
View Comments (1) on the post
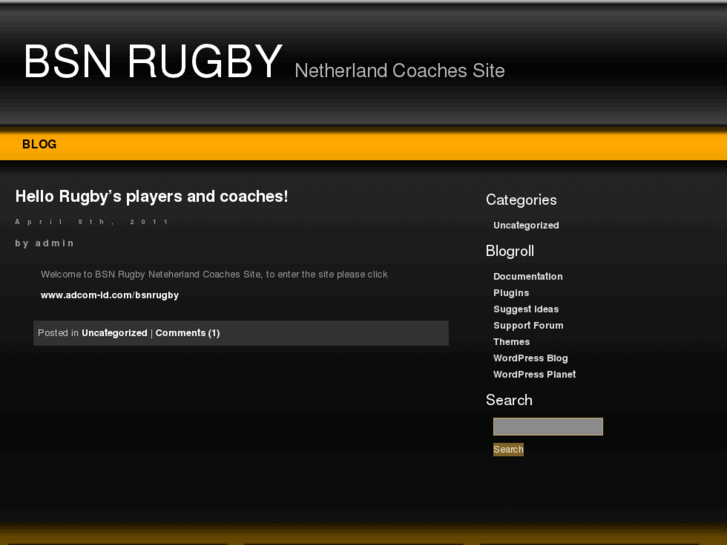[x=187, y=333]
